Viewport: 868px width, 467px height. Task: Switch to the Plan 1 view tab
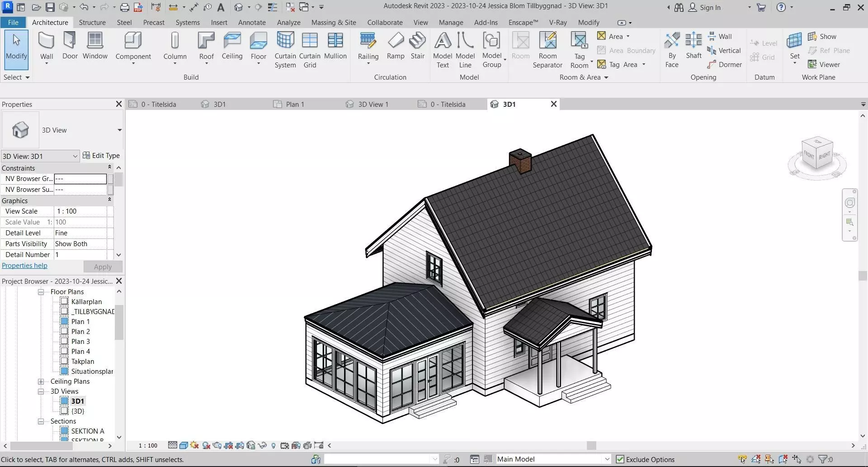coord(295,104)
